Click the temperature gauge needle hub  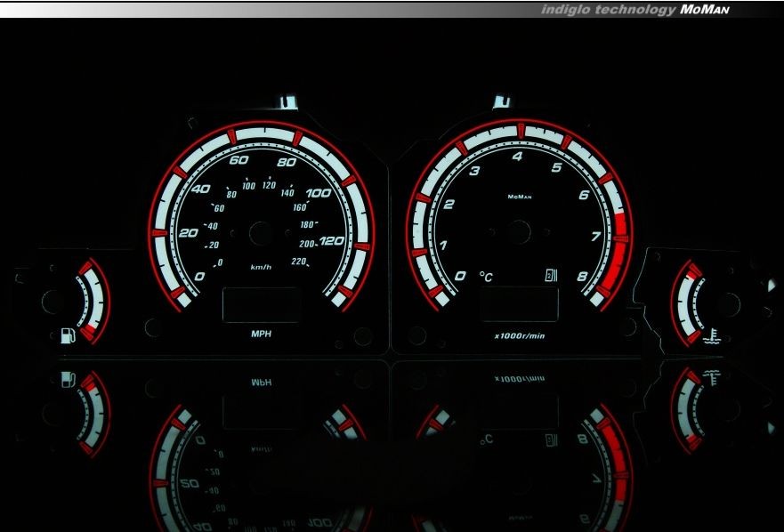(x=729, y=304)
